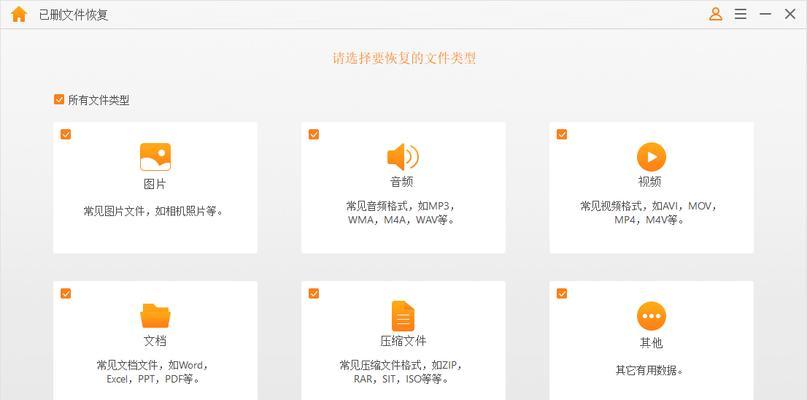Uncheck the 音频 card checkbox
The width and height of the screenshot is (807, 400).
point(314,134)
